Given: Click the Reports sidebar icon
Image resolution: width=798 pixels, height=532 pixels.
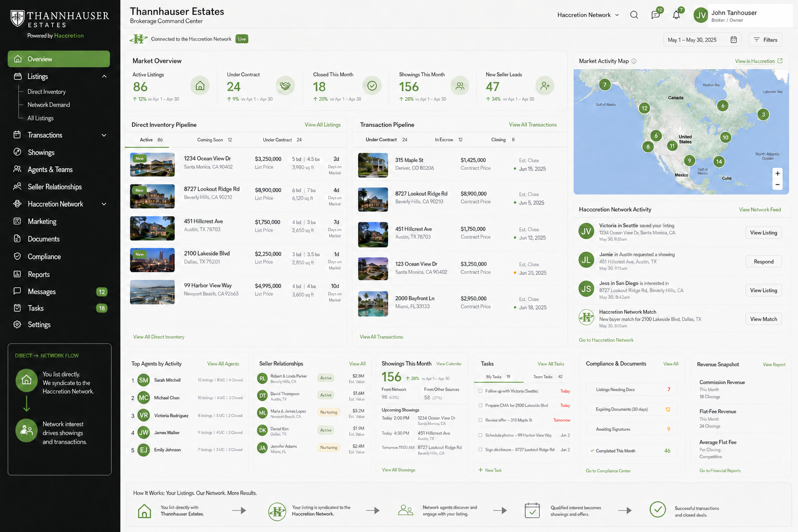Looking at the screenshot, I should (x=18, y=274).
